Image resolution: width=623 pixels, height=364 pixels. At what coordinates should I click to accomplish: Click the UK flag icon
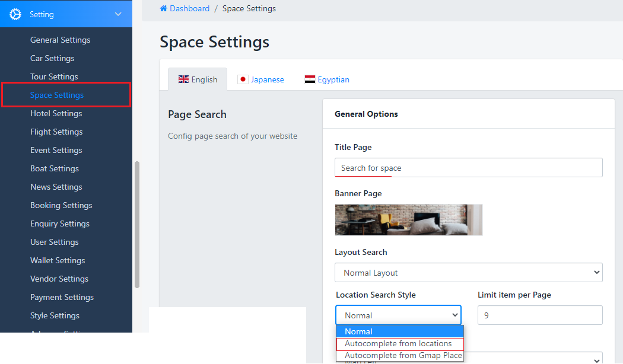(x=183, y=79)
